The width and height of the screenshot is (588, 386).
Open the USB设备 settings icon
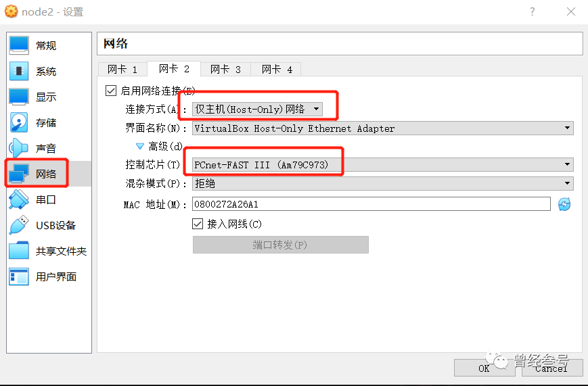coord(19,225)
